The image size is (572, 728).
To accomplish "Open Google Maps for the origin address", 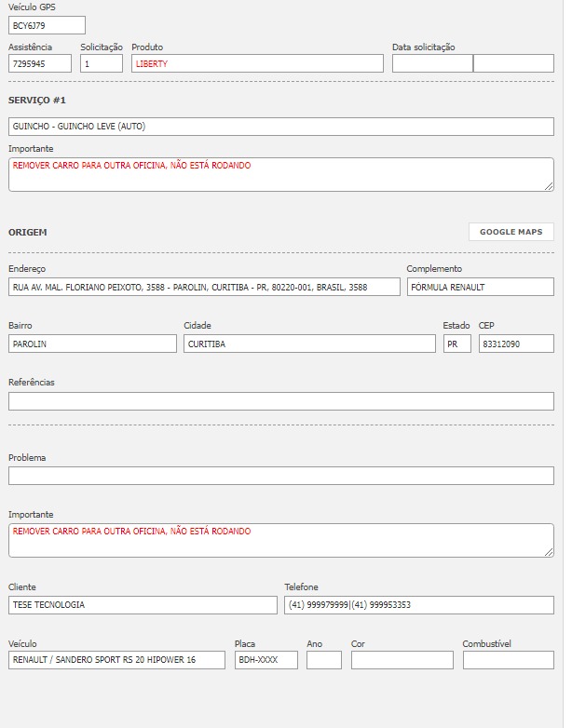I will click(x=511, y=232).
